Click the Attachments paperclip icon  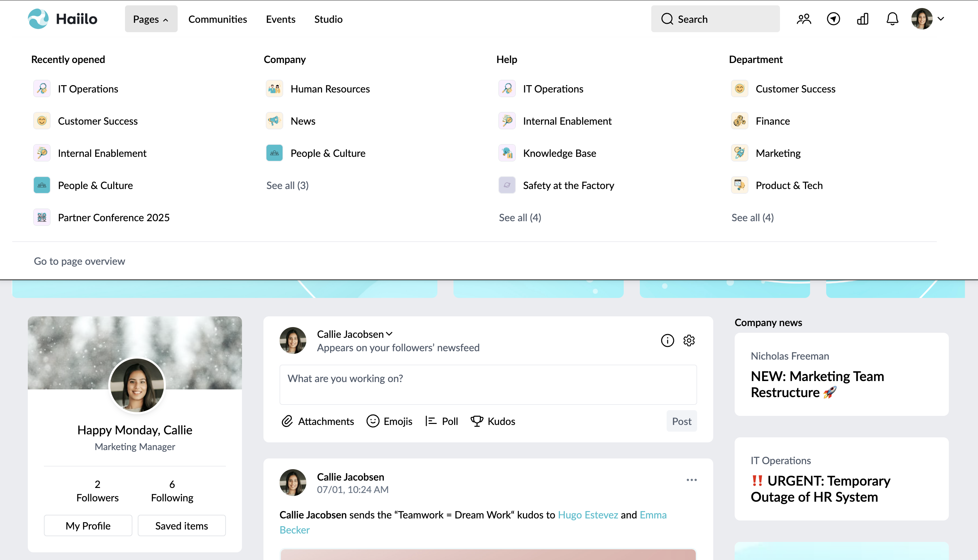pyautogui.click(x=287, y=421)
